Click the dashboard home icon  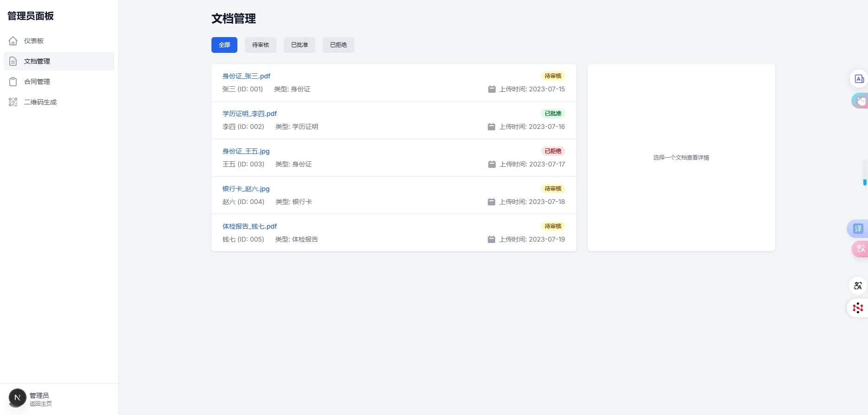click(x=13, y=41)
